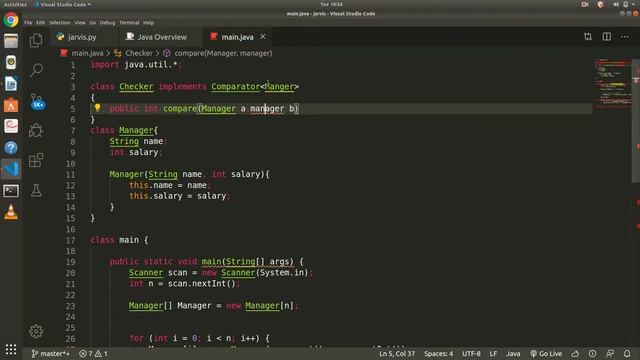Click the volume icon in top panel
Image resolution: width=640 pixels, height=360 pixels.
[x=616, y=4]
